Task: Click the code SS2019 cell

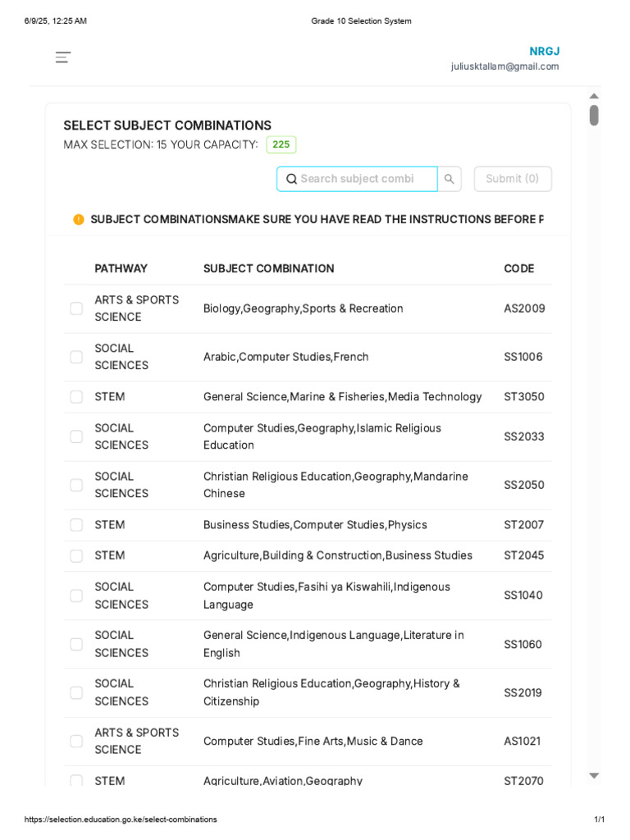Action: coord(523,692)
